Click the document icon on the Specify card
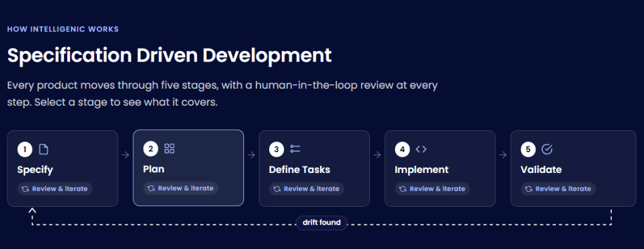Image resolution: width=644 pixels, height=249 pixels. tap(43, 150)
